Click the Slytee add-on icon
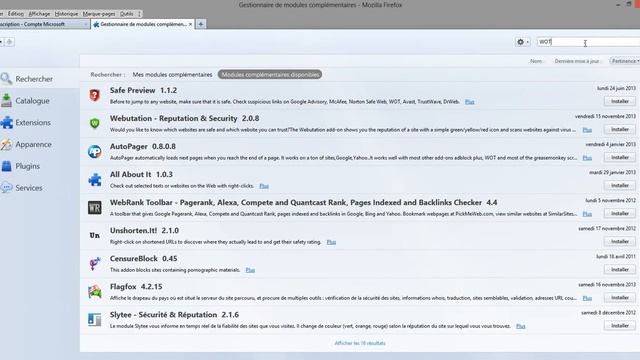Viewport: 640px width, 360px height. (95, 320)
